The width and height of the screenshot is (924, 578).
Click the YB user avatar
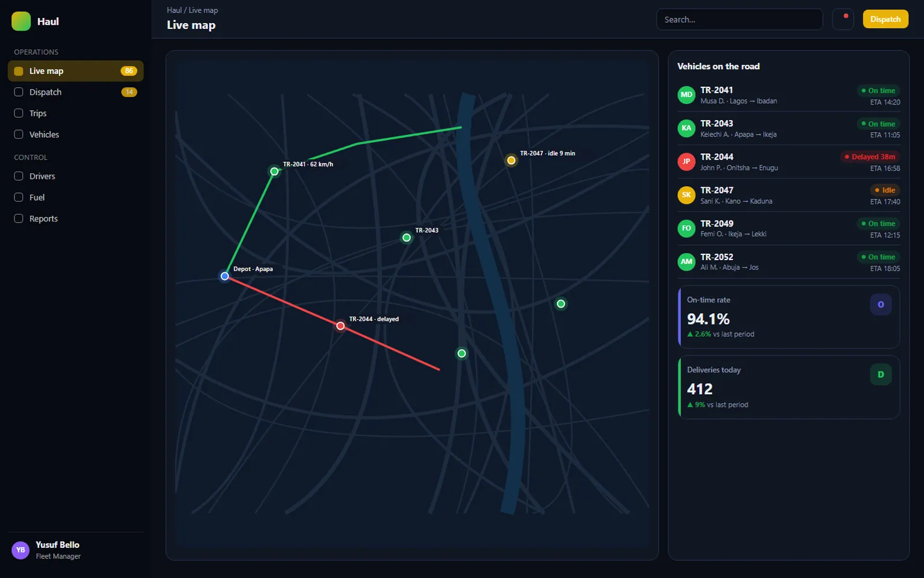[21, 550]
